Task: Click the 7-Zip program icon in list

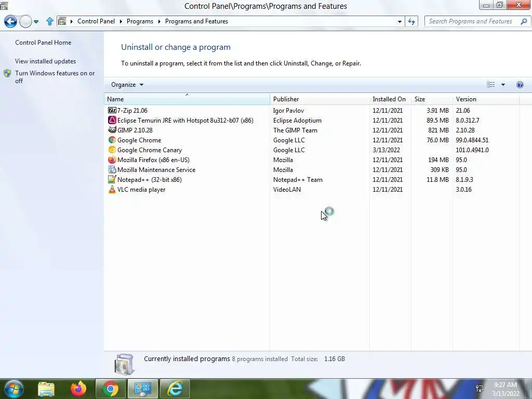Action: (x=112, y=110)
